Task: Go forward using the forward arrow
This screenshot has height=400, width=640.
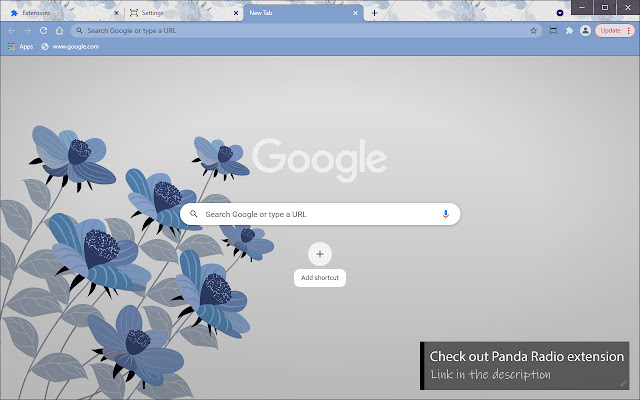Action: [x=27, y=31]
